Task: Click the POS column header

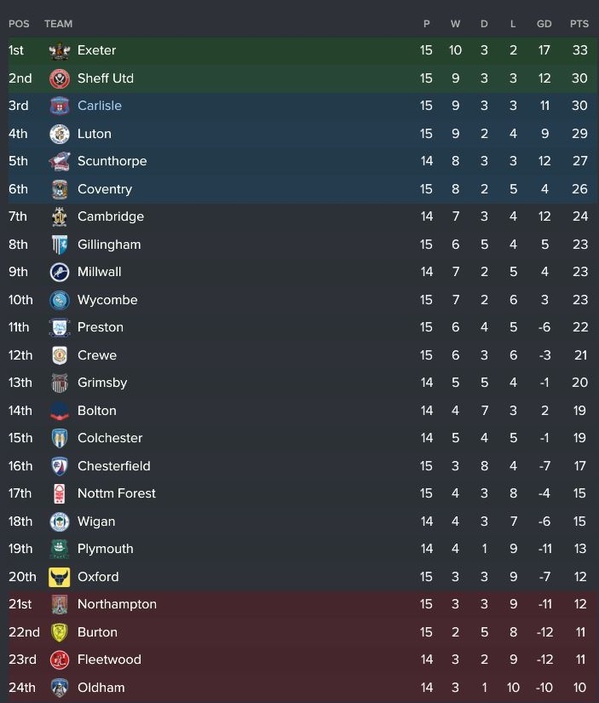Action: (19, 24)
